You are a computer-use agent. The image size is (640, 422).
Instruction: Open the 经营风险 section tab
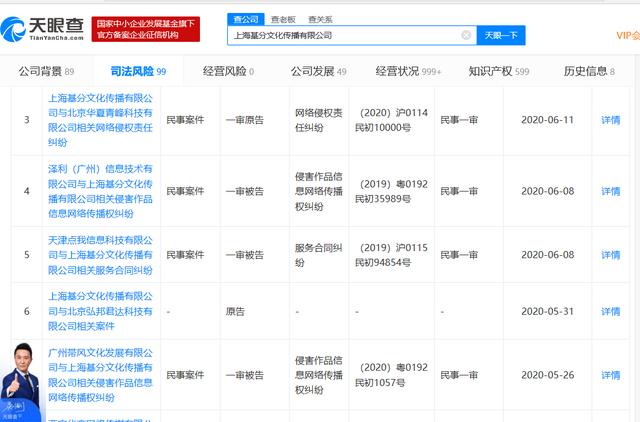click(228, 71)
